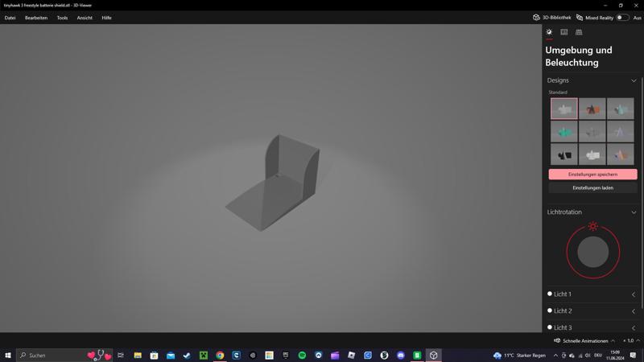Collapse the Designs section

pos(634,80)
